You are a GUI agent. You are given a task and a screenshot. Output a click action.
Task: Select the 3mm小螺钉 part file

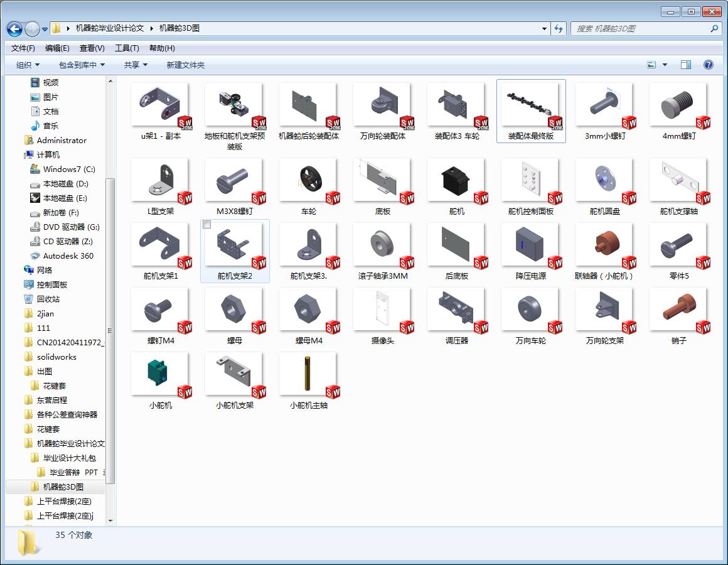[x=605, y=111]
